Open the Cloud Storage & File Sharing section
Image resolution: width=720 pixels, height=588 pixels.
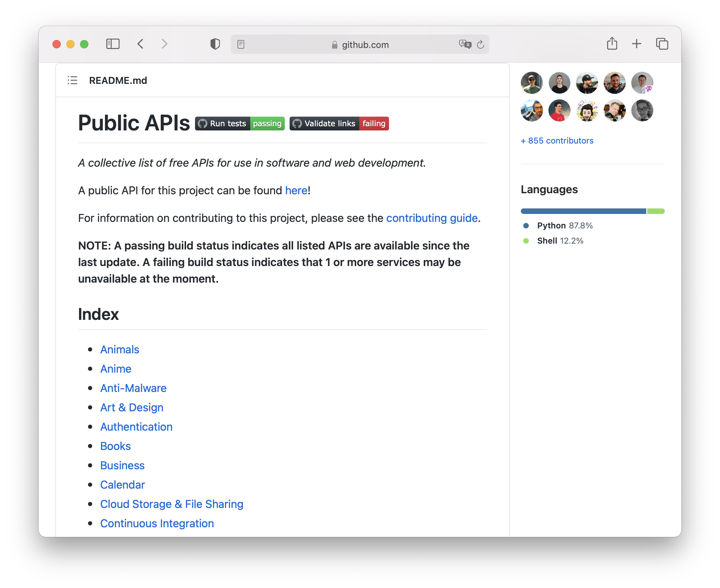pos(172,504)
